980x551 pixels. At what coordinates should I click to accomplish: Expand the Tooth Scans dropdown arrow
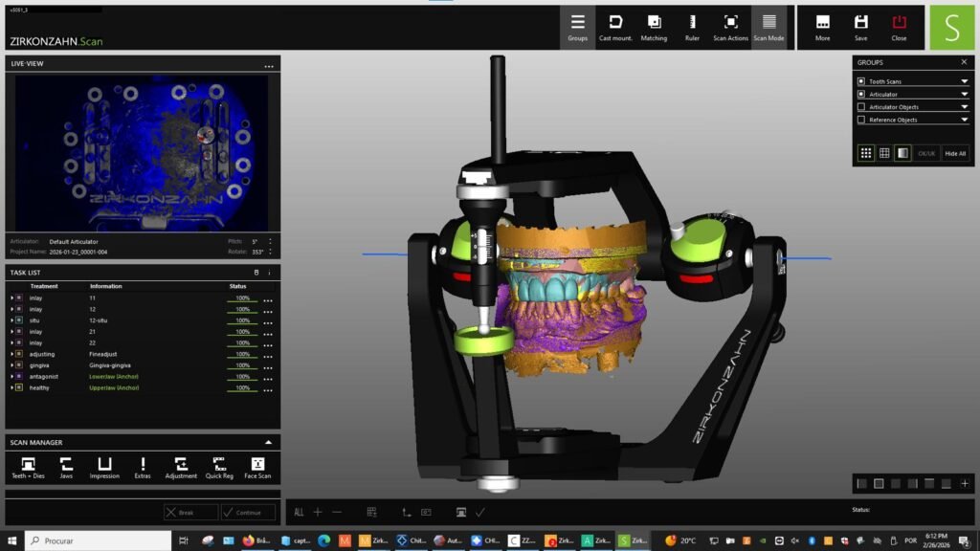(x=964, y=81)
